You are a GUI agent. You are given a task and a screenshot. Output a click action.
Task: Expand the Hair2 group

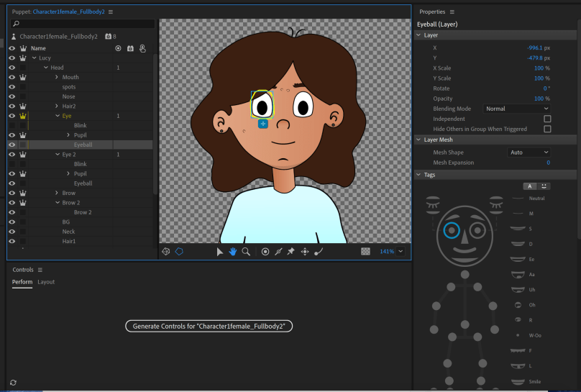(x=57, y=106)
